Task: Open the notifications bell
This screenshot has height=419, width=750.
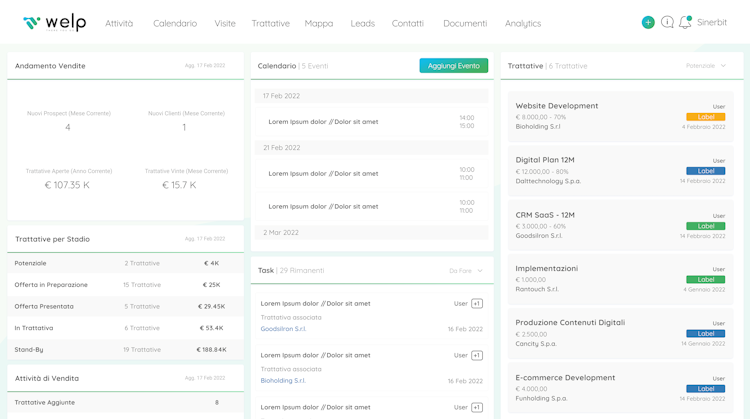Action: coord(685,22)
